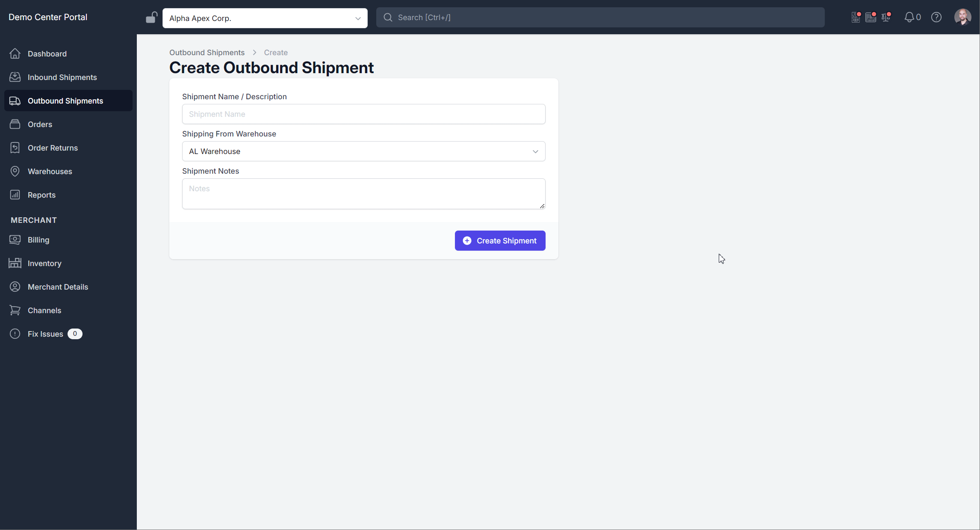The height and width of the screenshot is (530, 980).
Task: Toggle the unlocked padlock icon
Action: 151,18
